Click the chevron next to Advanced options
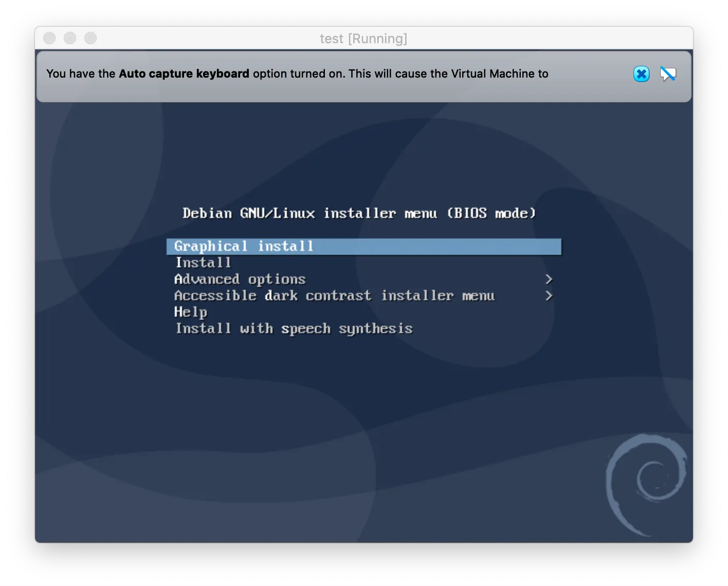The image size is (728, 586). [x=549, y=279]
